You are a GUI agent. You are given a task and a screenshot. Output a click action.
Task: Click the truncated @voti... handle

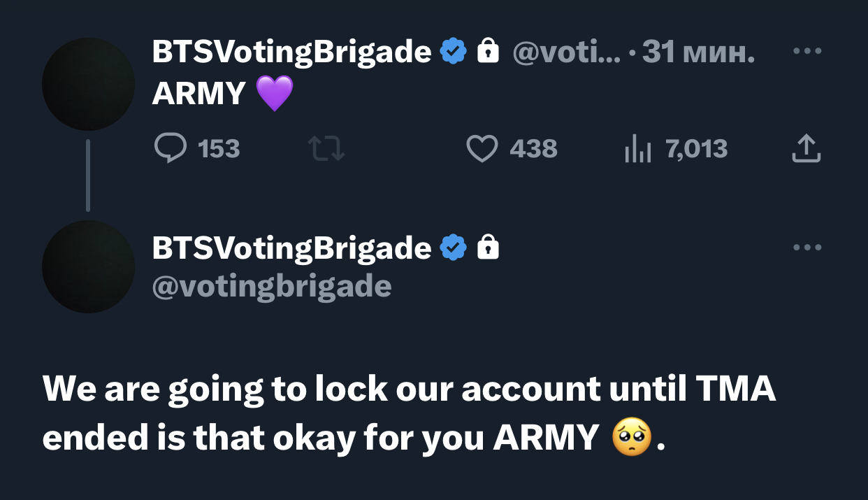(x=566, y=52)
